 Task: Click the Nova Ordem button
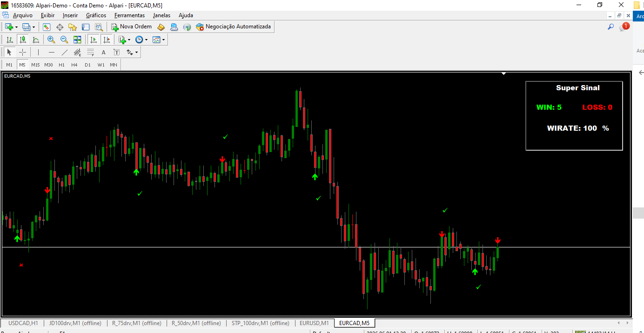pos(131,27)
